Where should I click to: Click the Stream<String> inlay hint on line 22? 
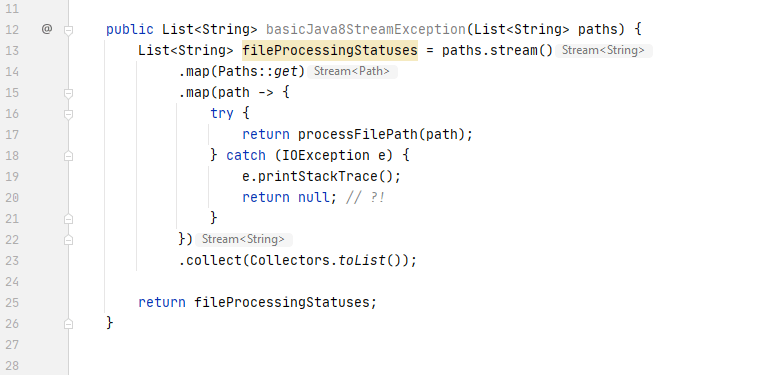tap(244, 239)
